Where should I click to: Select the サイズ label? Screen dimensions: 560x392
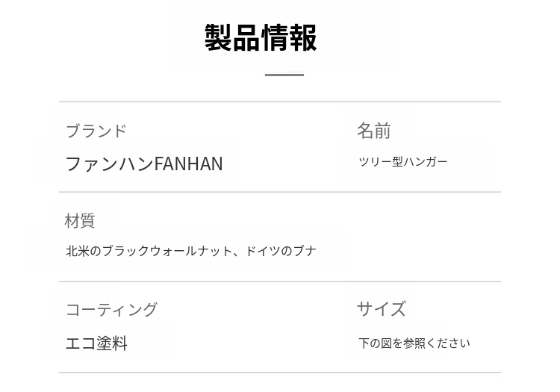(381, 308)
